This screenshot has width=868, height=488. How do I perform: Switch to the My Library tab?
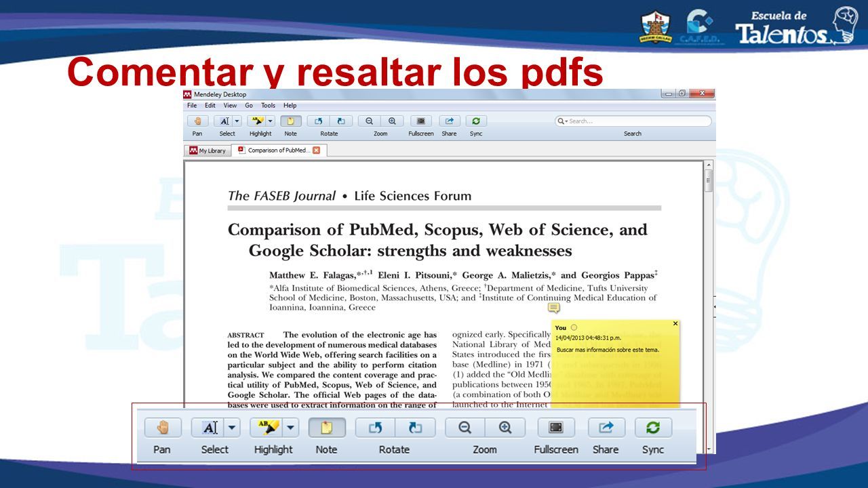[x=208, y=150]
